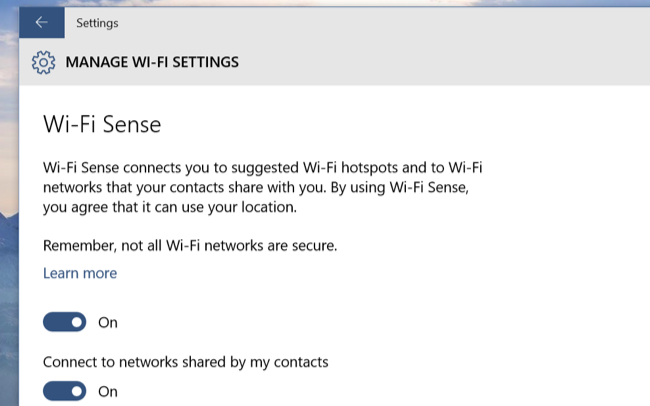Click the Settings window title text
Screen dimensions: 650x406
pos(97,23)
